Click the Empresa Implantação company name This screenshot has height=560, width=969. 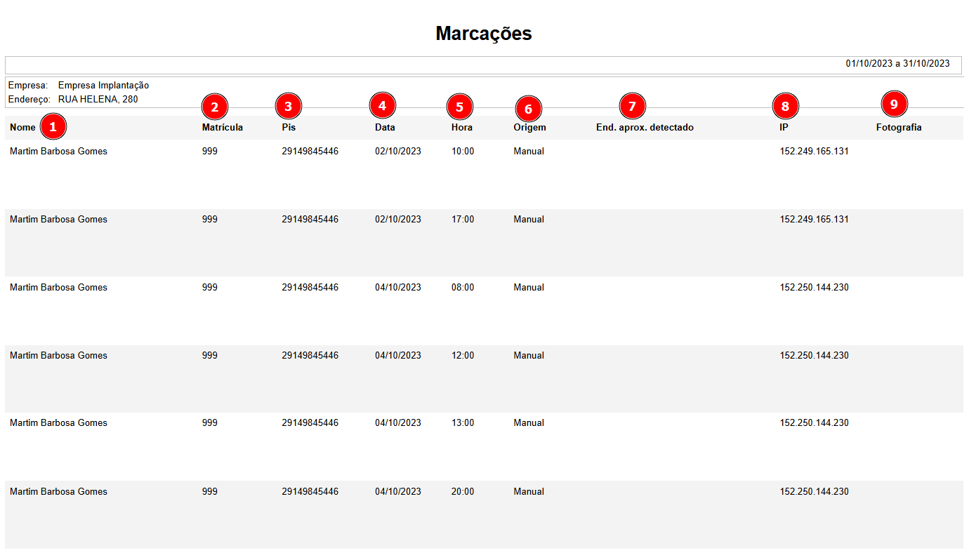point(103,86)
